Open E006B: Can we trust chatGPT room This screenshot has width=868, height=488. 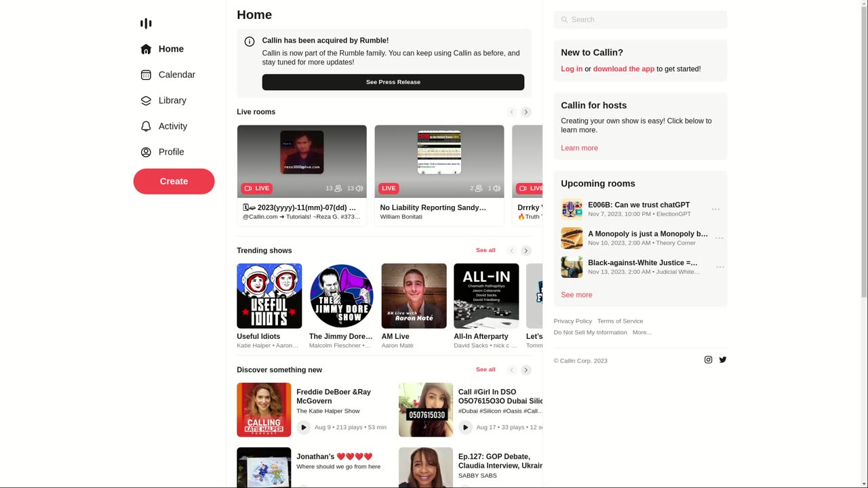coord(639,205)
